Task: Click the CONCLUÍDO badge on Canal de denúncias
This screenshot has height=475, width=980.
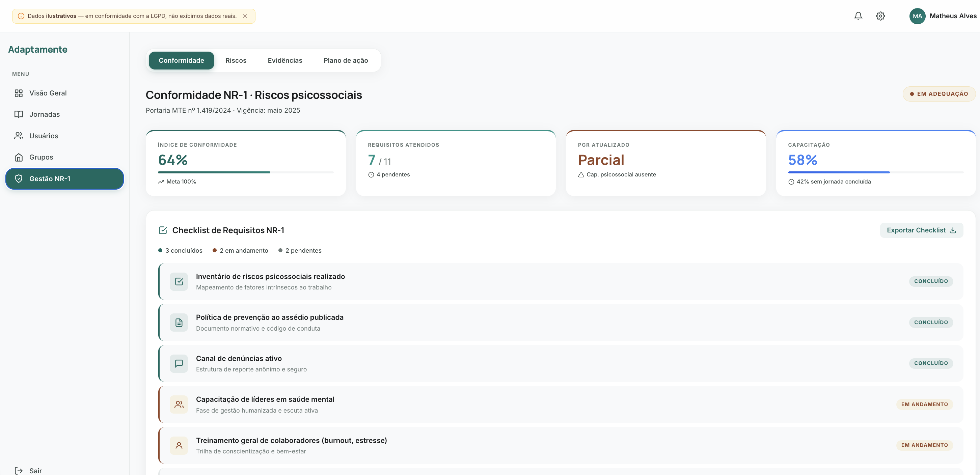Action: click(x=931, y=364)
